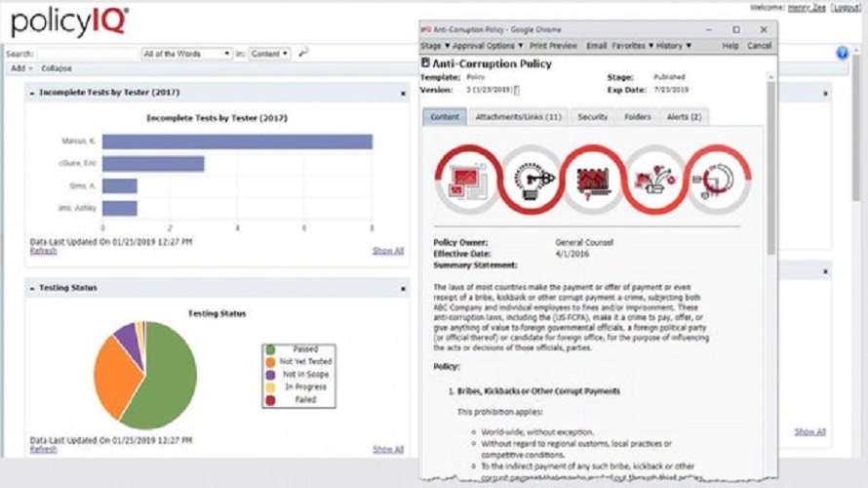The height and width of the screenshot is (488, 868).
Task: Open the Approval Options menu
Action: (487, 46)
